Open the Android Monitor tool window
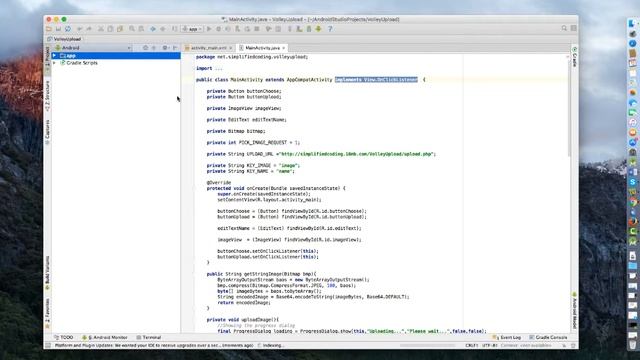The height and width of the screenshot is (360, 640). pos(105,338)
